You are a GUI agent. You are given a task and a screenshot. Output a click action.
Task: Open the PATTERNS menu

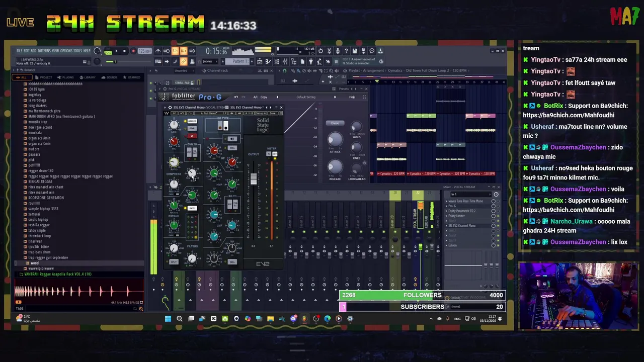(44, 51)
